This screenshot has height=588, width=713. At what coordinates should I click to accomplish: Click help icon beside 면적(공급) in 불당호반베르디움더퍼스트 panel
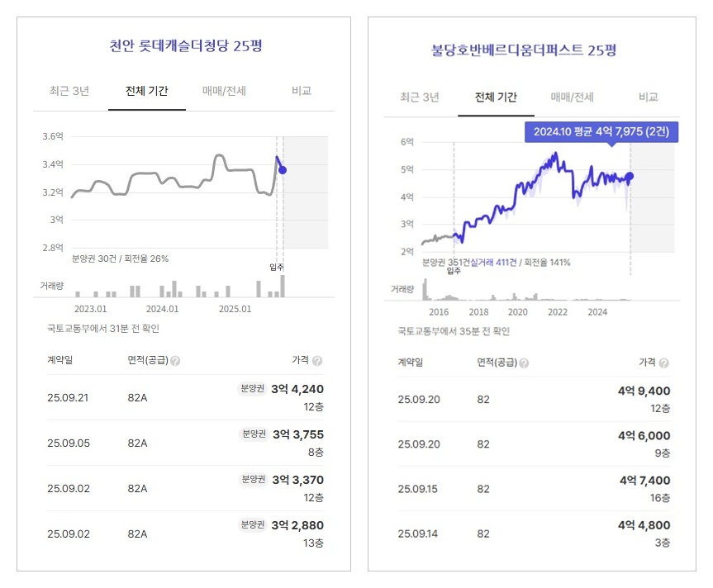click(x=523, y=363)
